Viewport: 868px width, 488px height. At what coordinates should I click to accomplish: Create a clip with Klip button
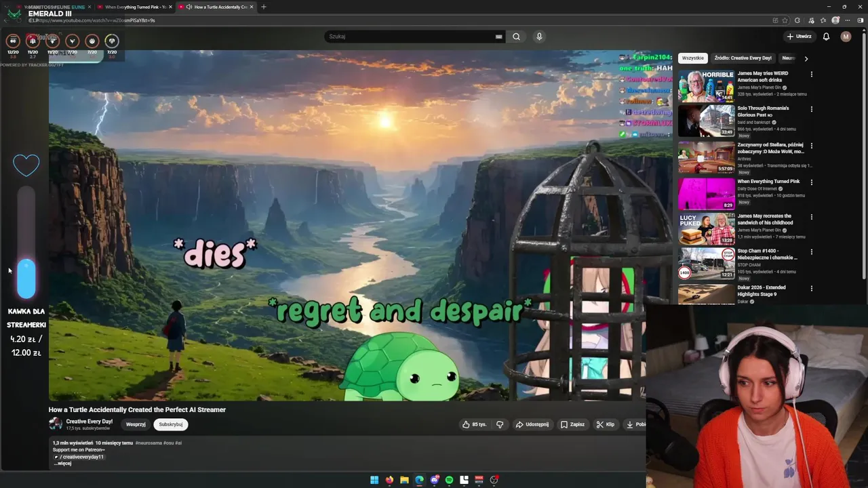[605, 424]
